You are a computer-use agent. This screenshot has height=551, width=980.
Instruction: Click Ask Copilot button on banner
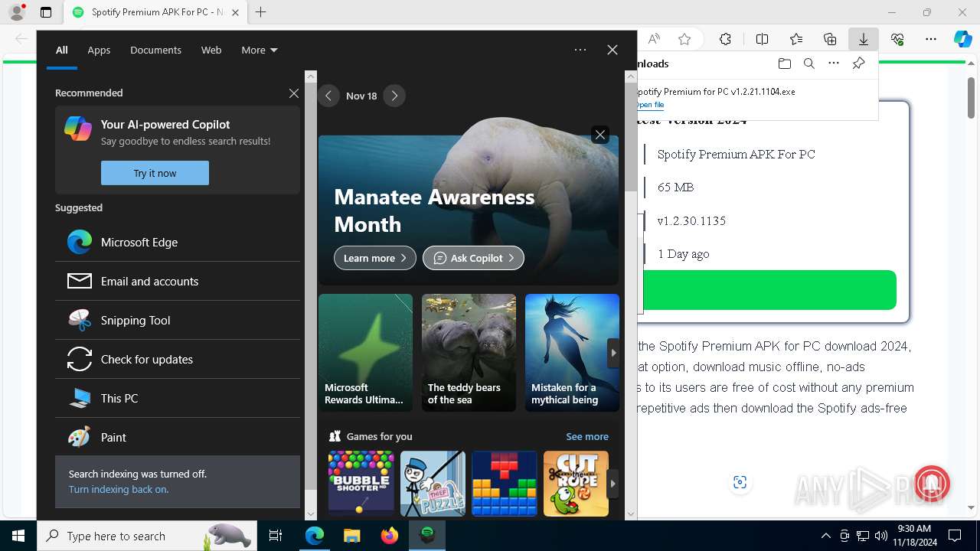[x=473, y=258]
